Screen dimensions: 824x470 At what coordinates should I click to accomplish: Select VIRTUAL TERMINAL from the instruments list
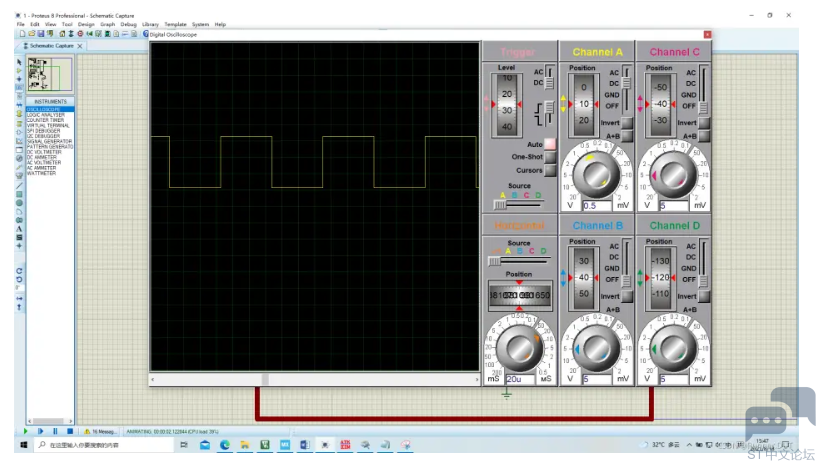(50, 126)
